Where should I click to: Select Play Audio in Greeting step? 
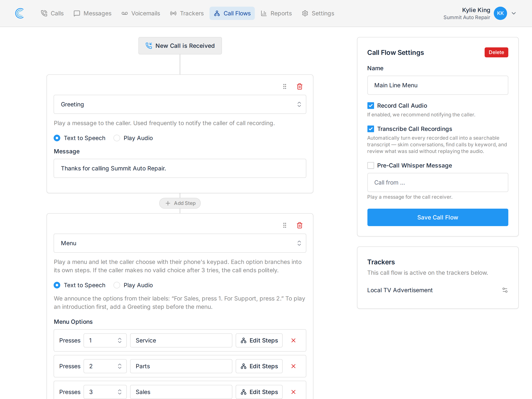(x=117, y=138)
